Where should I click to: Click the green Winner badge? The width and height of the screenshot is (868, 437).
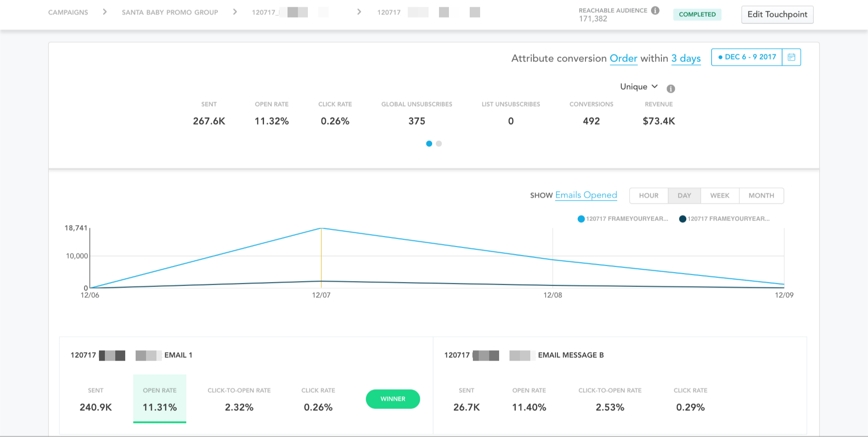point(393,399)
